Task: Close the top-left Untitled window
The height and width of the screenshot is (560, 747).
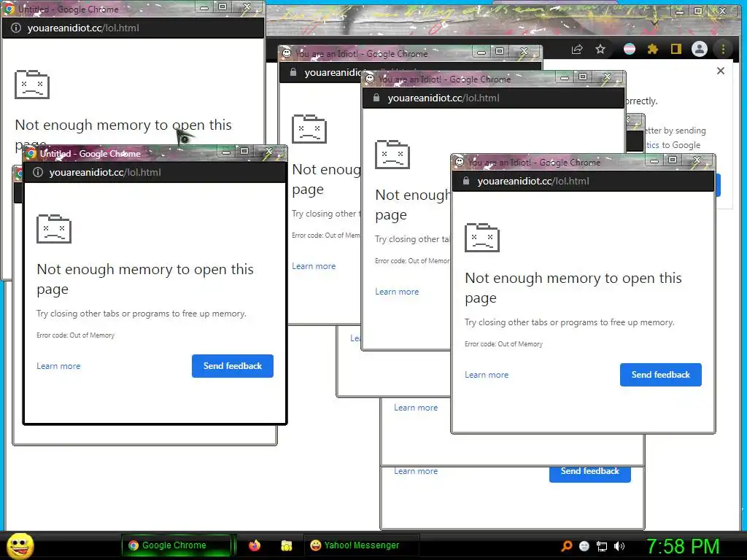Action: (x=247, y=7)
